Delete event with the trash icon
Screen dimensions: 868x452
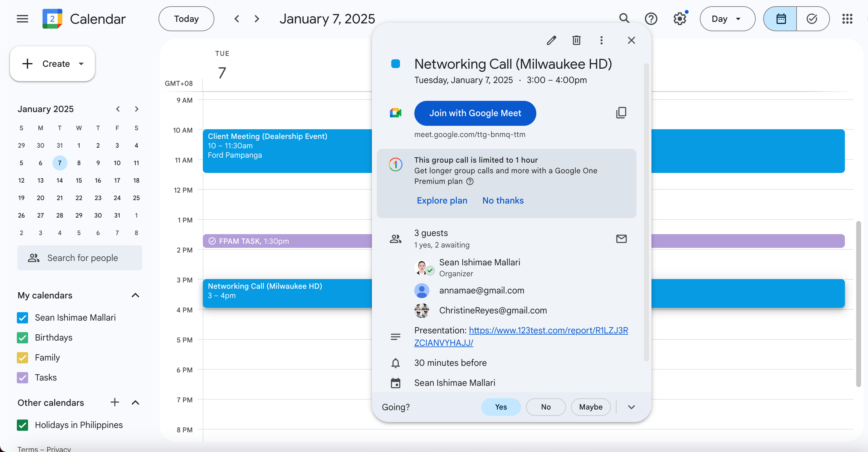pyautogui.click(x=577, y=41)
